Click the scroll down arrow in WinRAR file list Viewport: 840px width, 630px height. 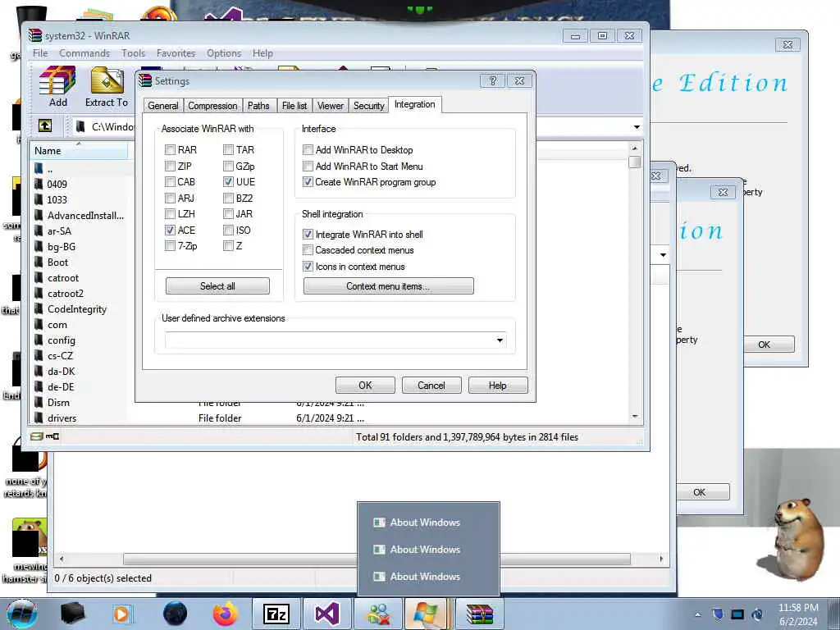635,416
